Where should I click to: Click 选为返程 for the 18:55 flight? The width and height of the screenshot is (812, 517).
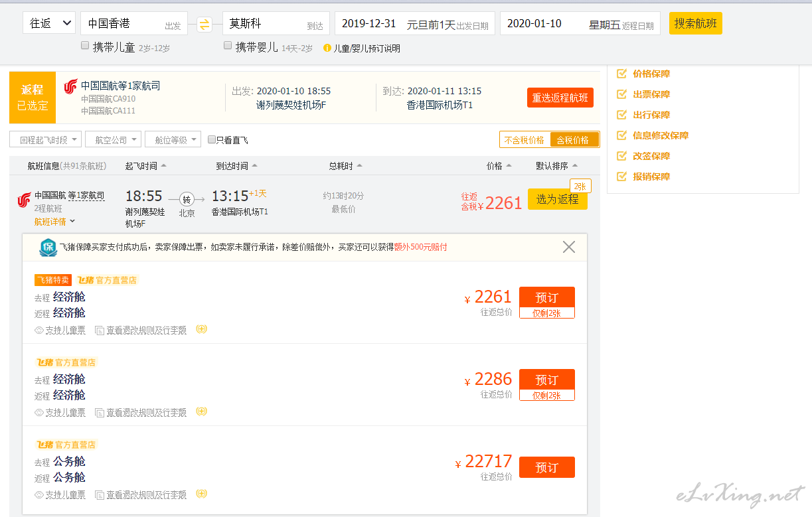tap(558, 199)
